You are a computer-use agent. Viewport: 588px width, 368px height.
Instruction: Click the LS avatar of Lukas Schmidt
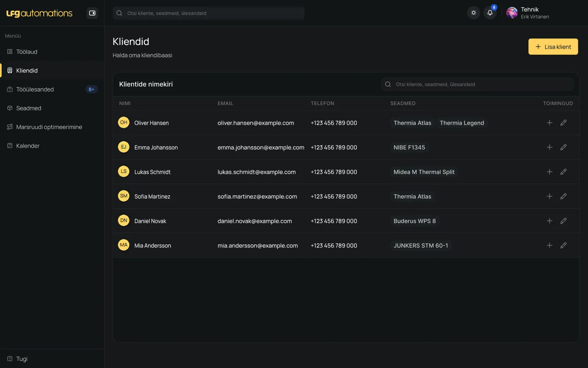click(x=124, y=171)
